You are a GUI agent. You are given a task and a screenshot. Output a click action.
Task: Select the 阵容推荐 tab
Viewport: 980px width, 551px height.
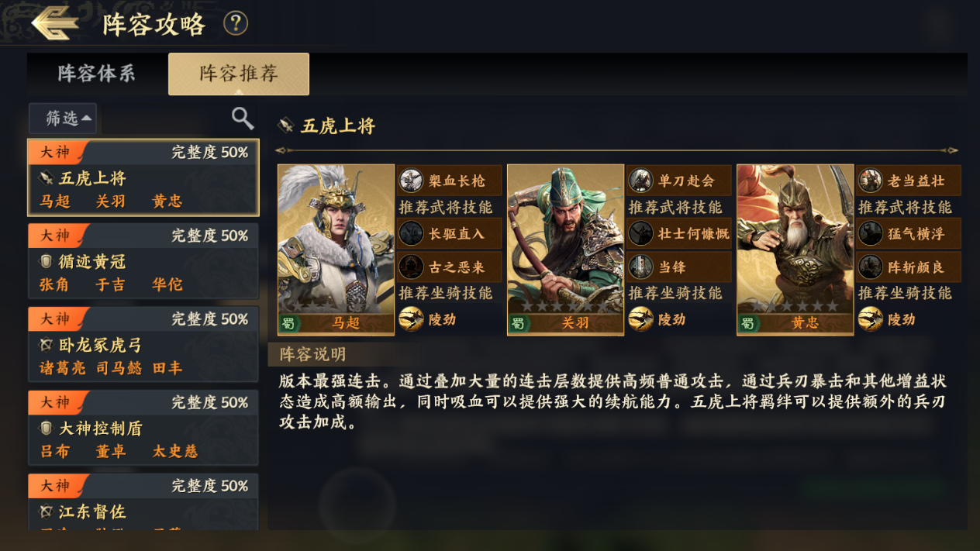(x=239, y=74)
